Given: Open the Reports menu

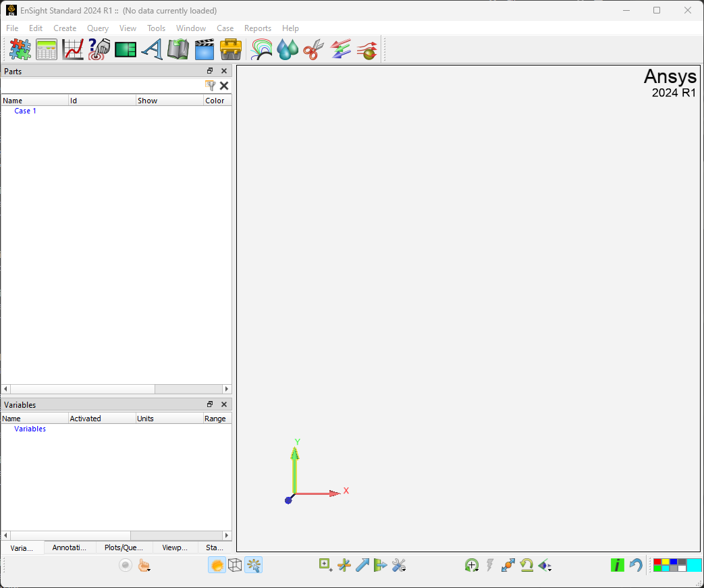Looking at the screenshot, I should click(x=258, y=28).
